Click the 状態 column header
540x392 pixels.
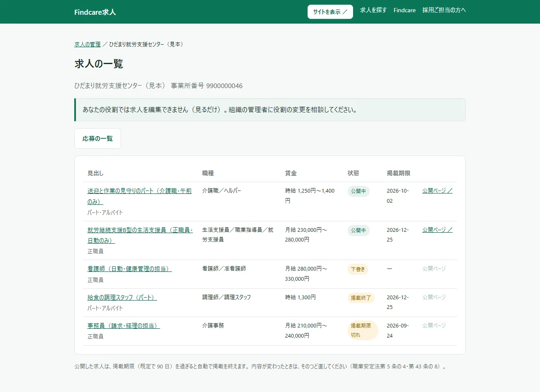click(354, 173)
